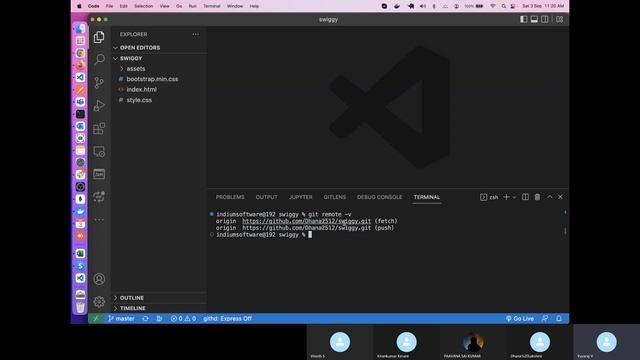The image size is (640, 360).
Task: Toggle bottom panel visibility
Action: pyautogui.click(x=534, y=19)
